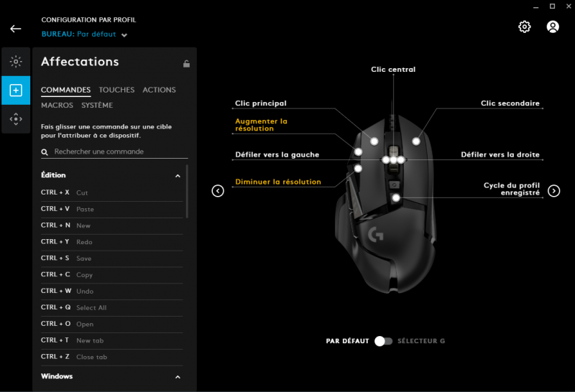
Task: Select the Assignments plus sidebar icon
Action: 16,90
